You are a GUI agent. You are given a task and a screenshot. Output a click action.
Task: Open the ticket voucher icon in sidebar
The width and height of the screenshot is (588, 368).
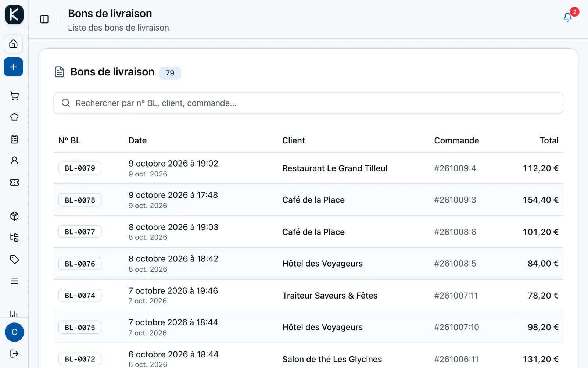point(14,182)
